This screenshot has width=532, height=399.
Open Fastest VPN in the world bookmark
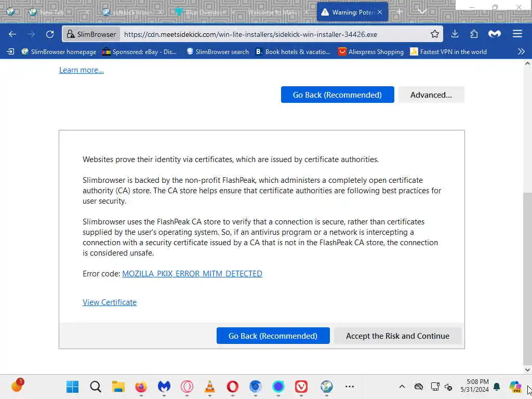point(448,51)
